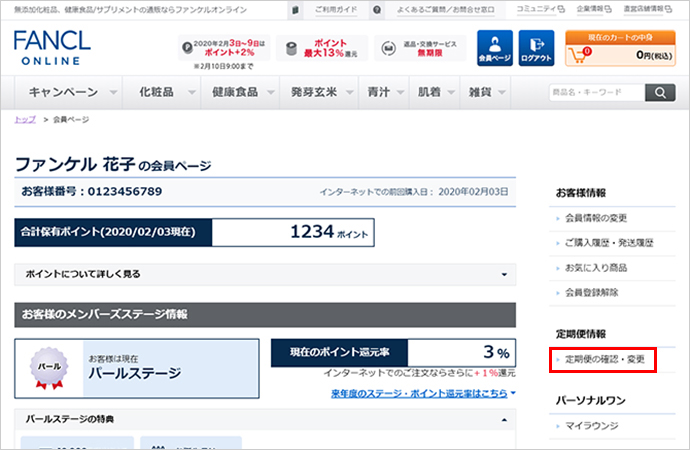Click 来年度のステージ・ポイント還元率はこちら link
The image size is (690, 450).
coord(422,393)
